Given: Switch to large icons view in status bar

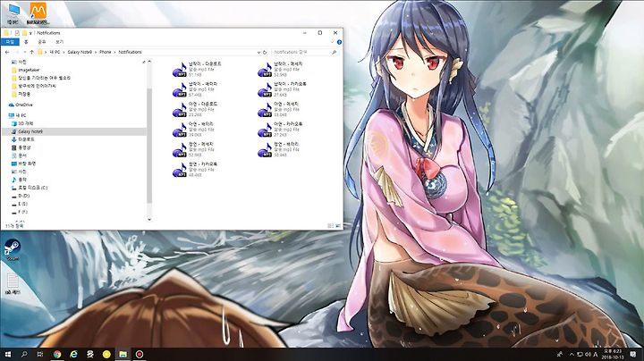Looking at the screenshot, I should (337, 225).
